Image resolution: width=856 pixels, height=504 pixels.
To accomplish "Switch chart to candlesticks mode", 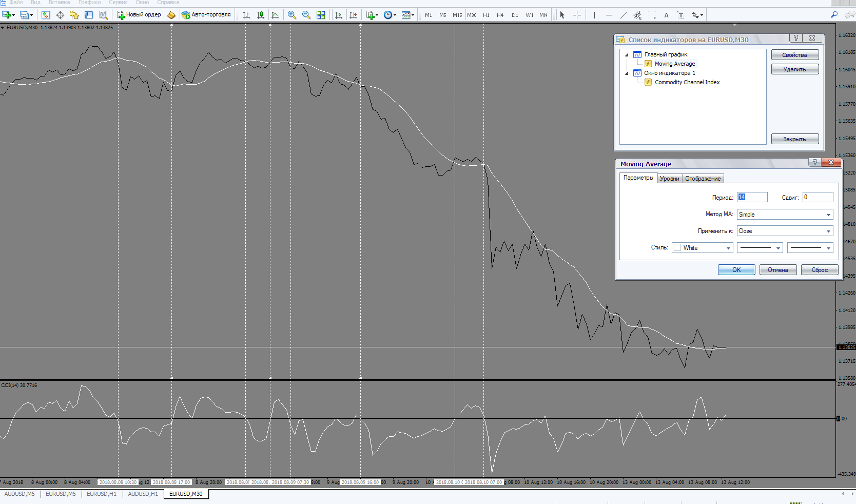I will pos(261,15).
